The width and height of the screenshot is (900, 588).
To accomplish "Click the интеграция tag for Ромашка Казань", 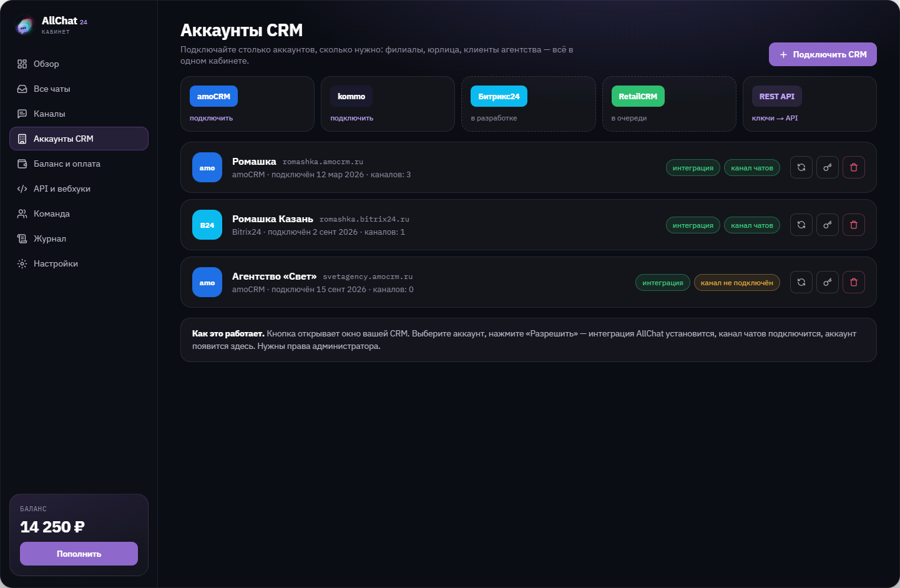I will pos(693,225).
